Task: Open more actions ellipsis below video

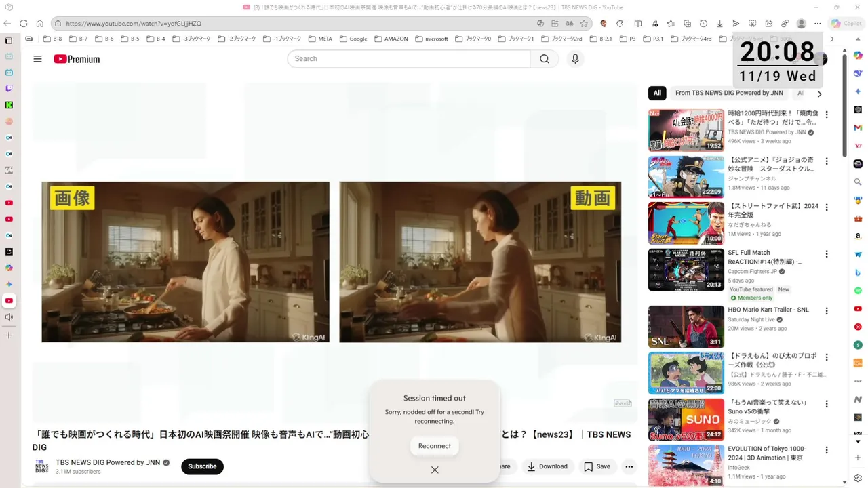Action: (629, 466)
